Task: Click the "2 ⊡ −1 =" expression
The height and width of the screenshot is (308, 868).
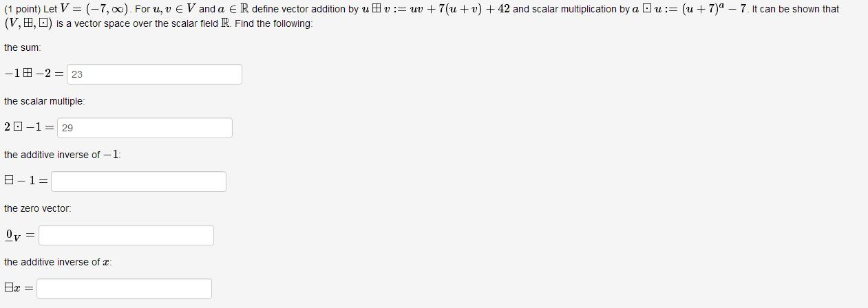Action: [29, 128]
